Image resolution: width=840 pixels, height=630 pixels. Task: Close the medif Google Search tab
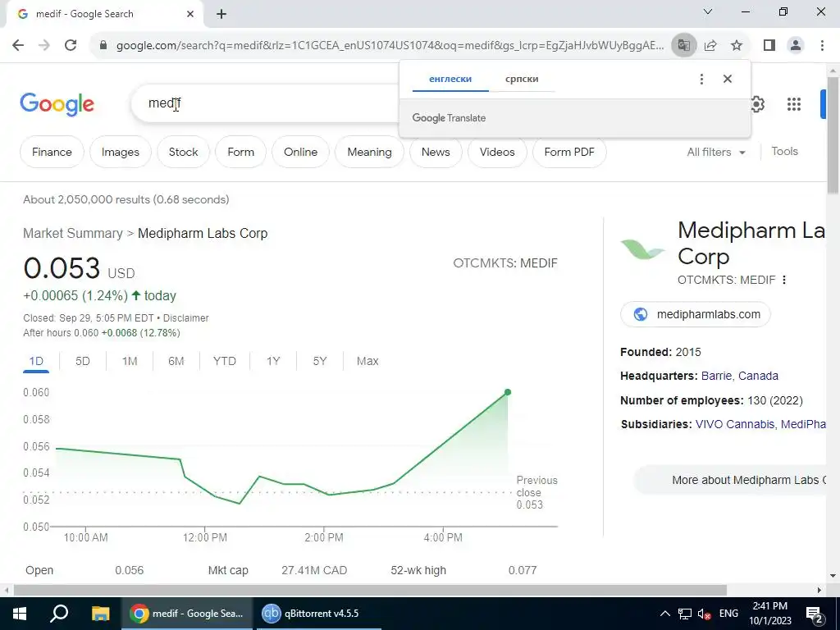click(190, 14)
